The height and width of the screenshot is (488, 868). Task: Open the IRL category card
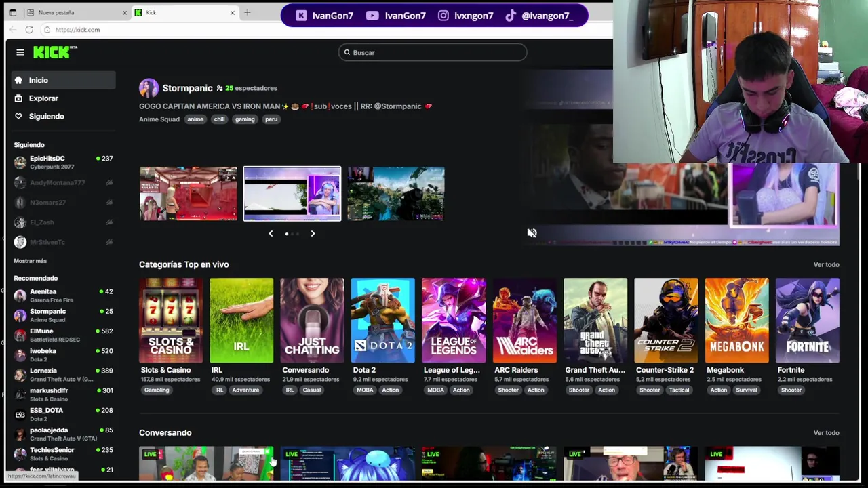[x=241, y=321]
